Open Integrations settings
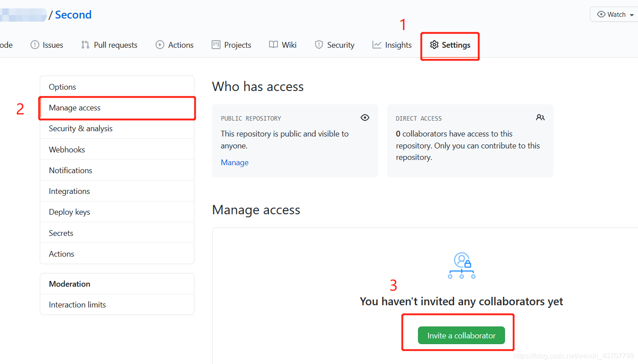Image resolution: width=638 pixels, height=364 pixels. pos(117,191)
